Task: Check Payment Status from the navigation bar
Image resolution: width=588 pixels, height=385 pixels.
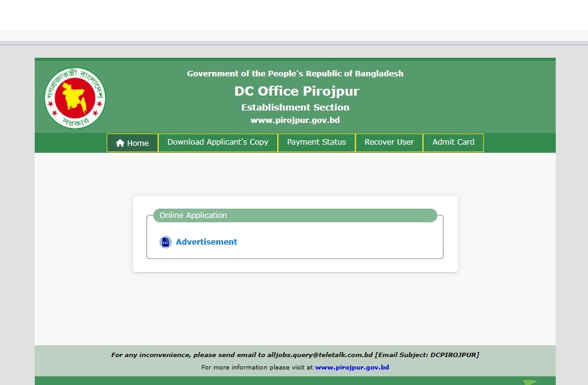Action: pos(316,142)
